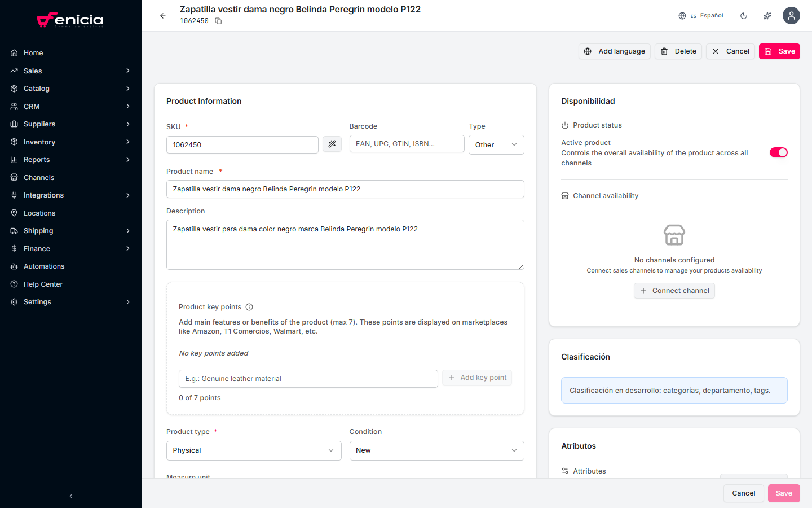Image resolution: width=812 pixels, height=508 pixels.
Task: Click the Product key points info icon
Action: 250,306
